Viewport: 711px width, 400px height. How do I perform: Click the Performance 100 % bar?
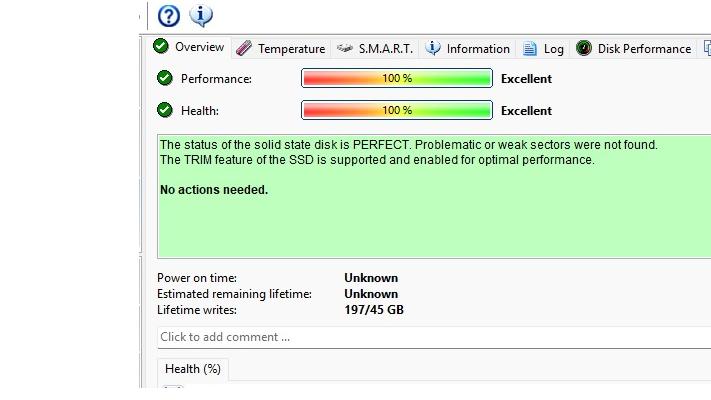397,78
